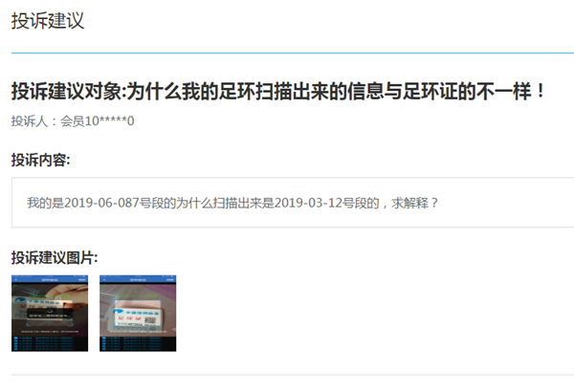This screenshot has width=574, height=392.
Task: Click the 2019-06-087 number in the complaint text
Action: point(101,203)
